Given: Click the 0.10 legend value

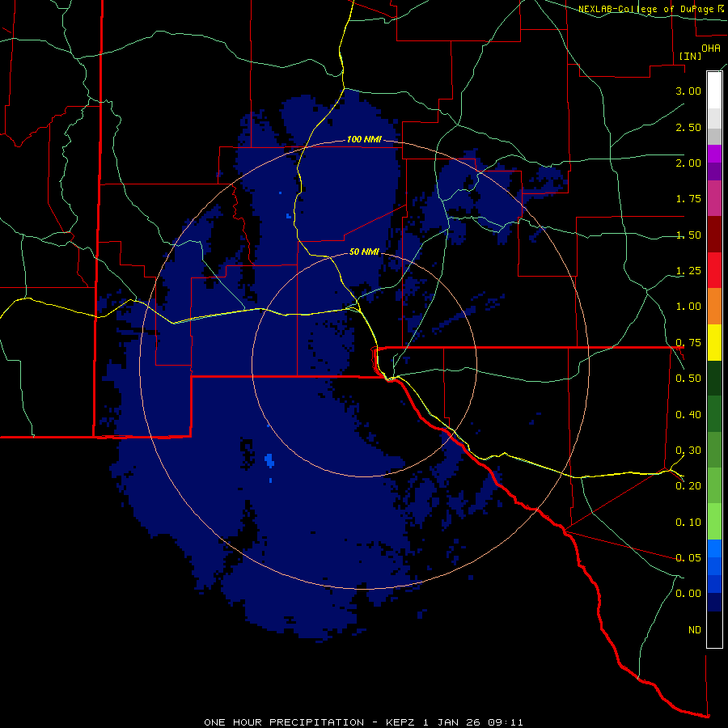Looking at the screenshot, I should 688,523.
